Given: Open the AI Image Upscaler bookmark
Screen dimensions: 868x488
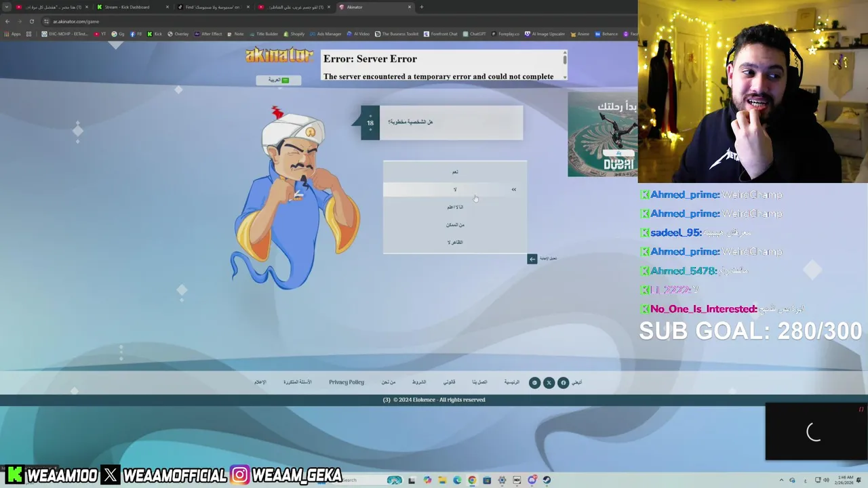Looking at the screenshot, I should click(x=545, y=34).
